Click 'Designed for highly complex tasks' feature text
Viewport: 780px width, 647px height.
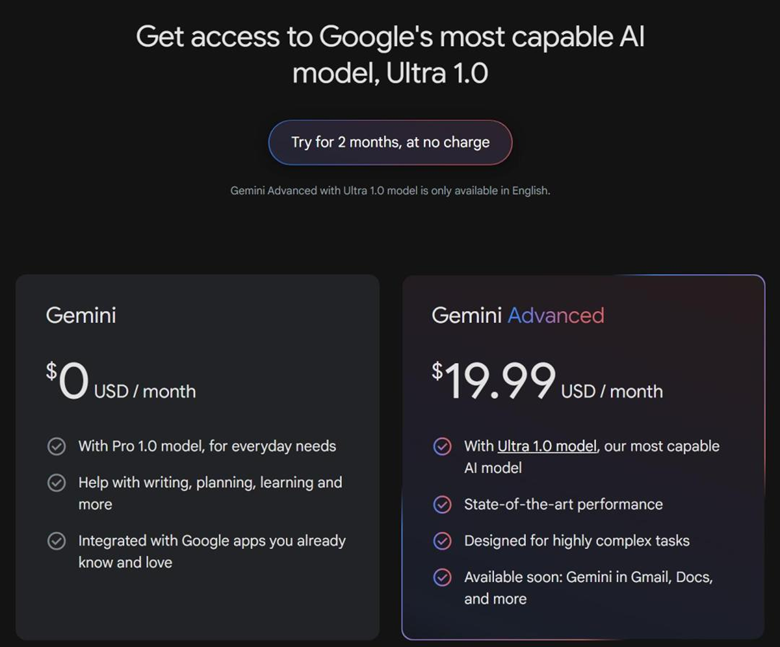coord(577,541)
